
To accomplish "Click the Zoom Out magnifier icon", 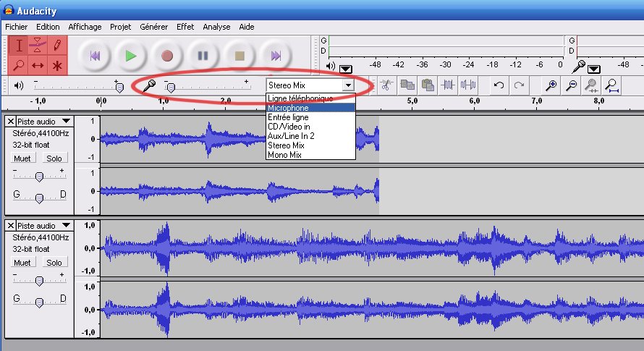I will 572,85.
